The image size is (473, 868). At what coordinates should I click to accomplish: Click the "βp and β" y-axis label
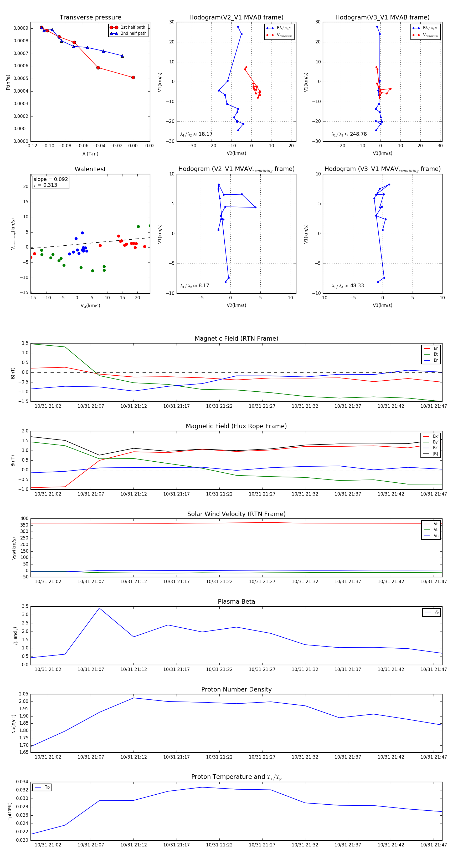15,635
